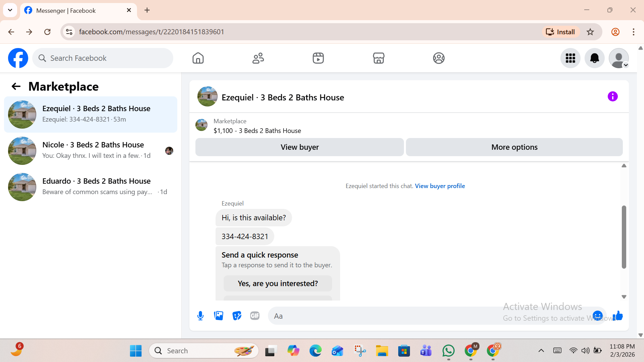The height and width of the screenshot is (362, 644).
Task: Select the Messenger | Facebook browser tab
Action: [x=78, y=10]
